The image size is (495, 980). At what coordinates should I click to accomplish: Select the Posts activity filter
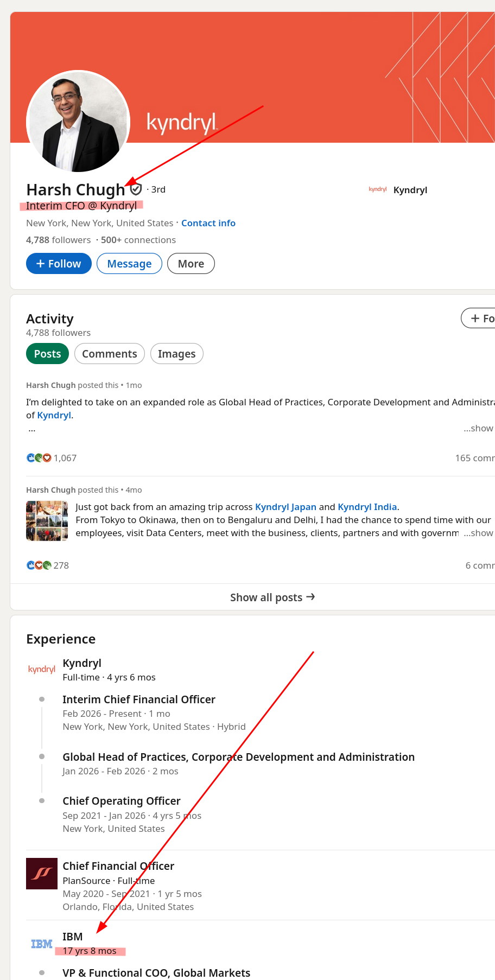pyautogui.click(x=47, y=354)
